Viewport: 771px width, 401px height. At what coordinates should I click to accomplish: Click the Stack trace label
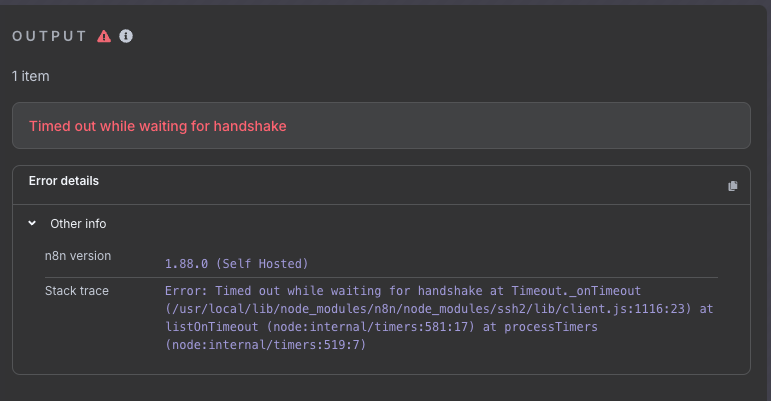pyautogui.click(x=77, y=291)
